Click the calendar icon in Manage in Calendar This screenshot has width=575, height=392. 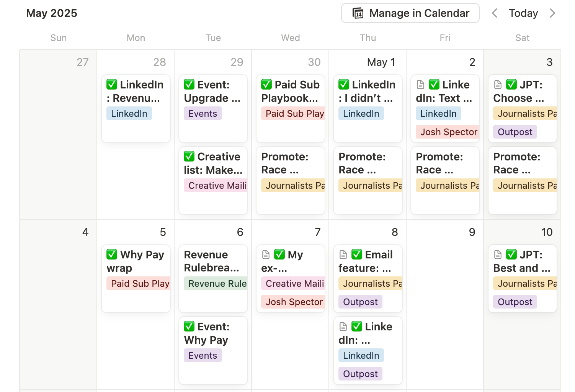point(358,13)
